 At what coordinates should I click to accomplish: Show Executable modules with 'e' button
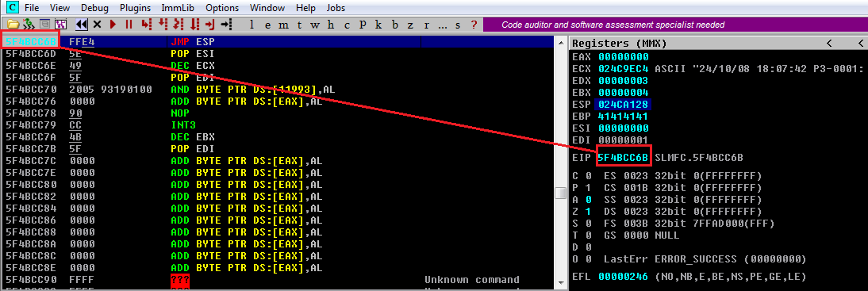tap(268, 25)
